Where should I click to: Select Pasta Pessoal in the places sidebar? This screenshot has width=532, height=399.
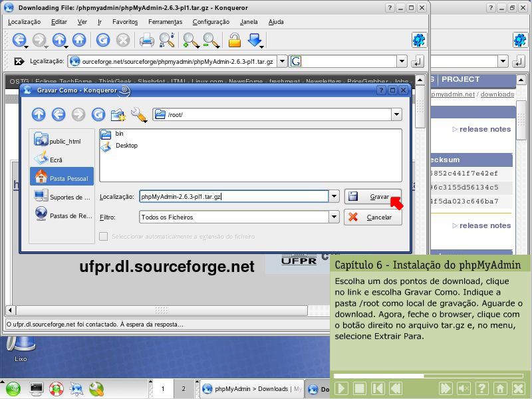click(x=62, y=178)
